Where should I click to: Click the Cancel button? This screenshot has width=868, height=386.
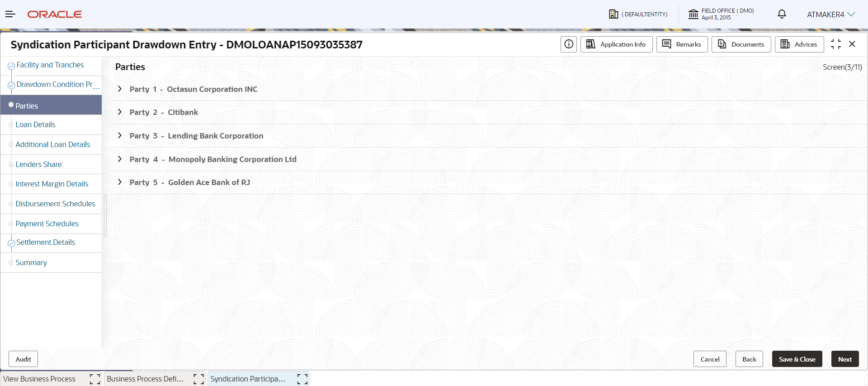pos(710,359)
